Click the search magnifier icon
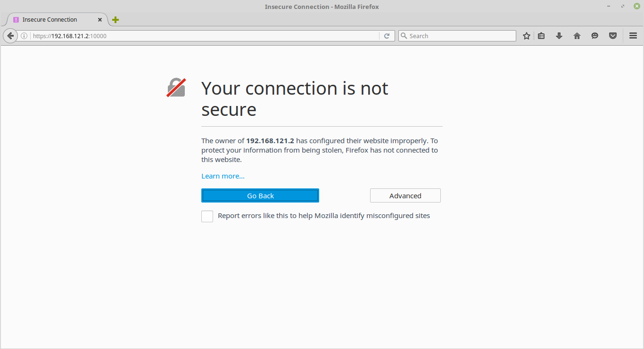 (404, 36)
